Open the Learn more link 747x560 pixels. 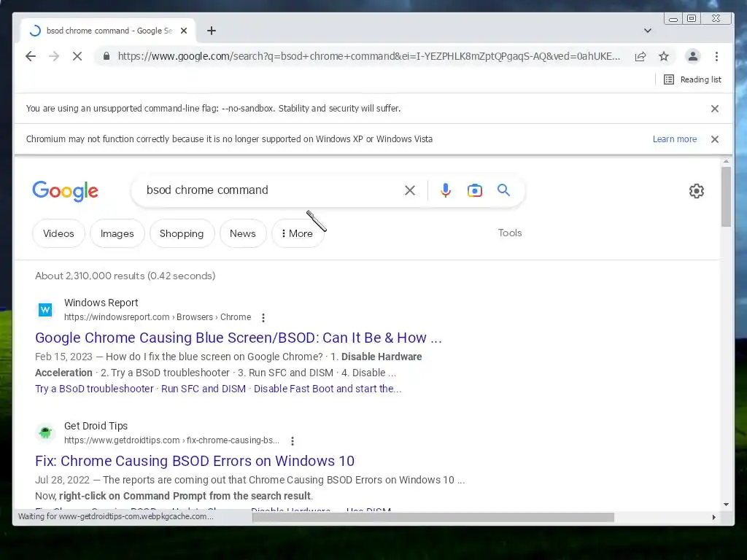coord(675,139)
